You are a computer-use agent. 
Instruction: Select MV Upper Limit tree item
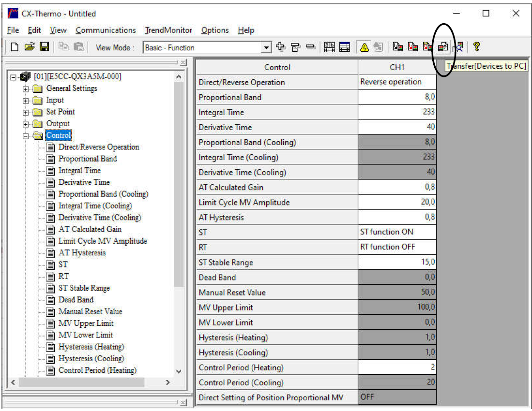[x=86, y=323]
